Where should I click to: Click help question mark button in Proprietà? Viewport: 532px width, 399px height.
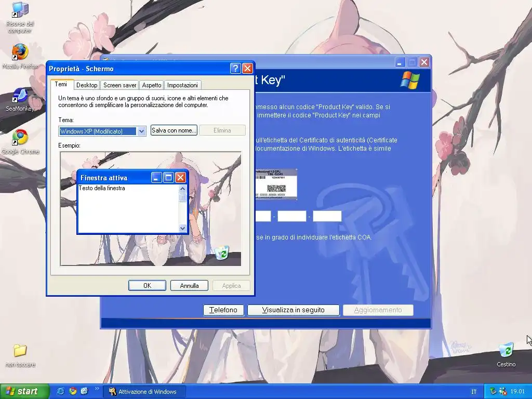coord(235,69)
